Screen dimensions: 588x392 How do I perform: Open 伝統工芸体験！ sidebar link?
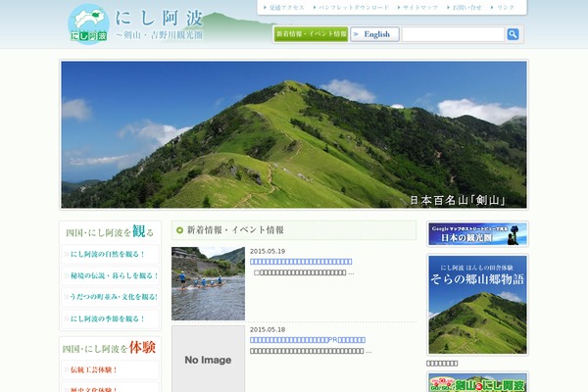[x=110, y=369]
